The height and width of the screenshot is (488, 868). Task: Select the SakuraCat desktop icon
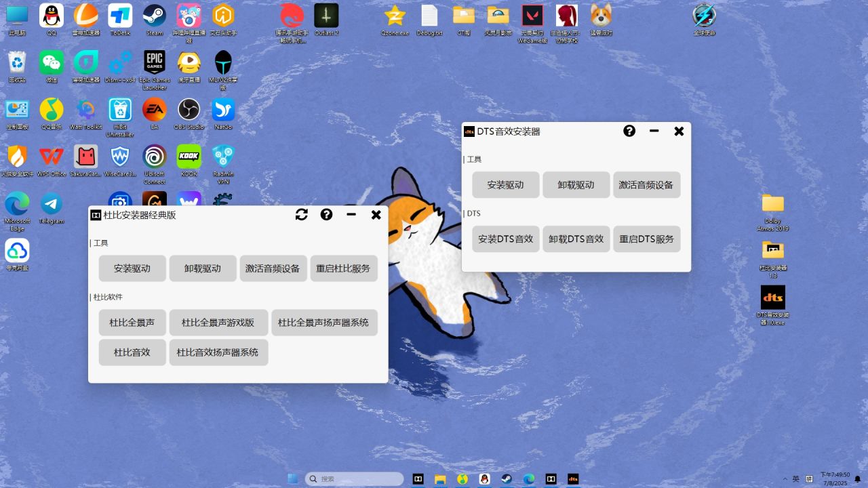click(86, 161)
